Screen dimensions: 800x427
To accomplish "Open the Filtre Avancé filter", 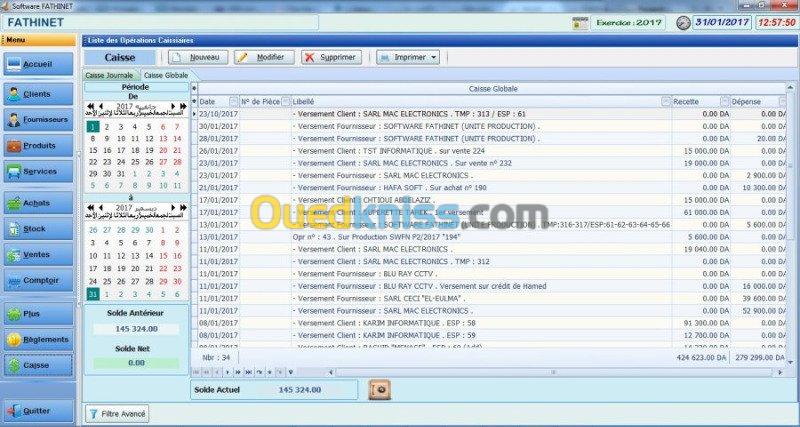I will pos(117,414).
